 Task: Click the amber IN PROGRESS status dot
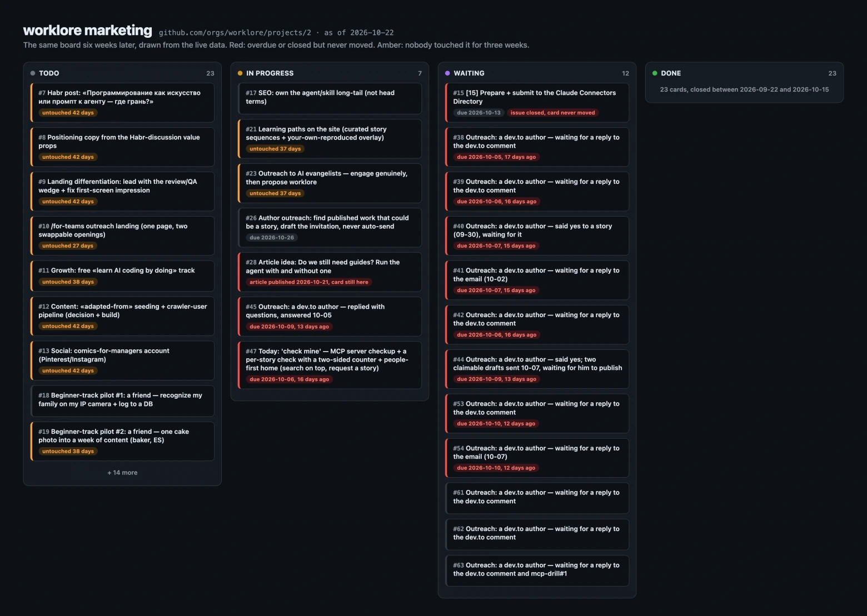[x=240, y=73]
